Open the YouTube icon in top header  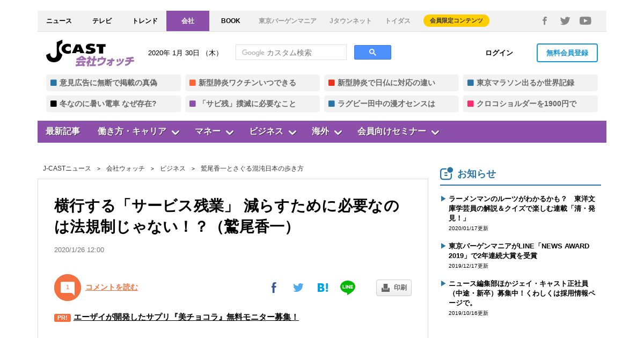[x=586, y=21]
